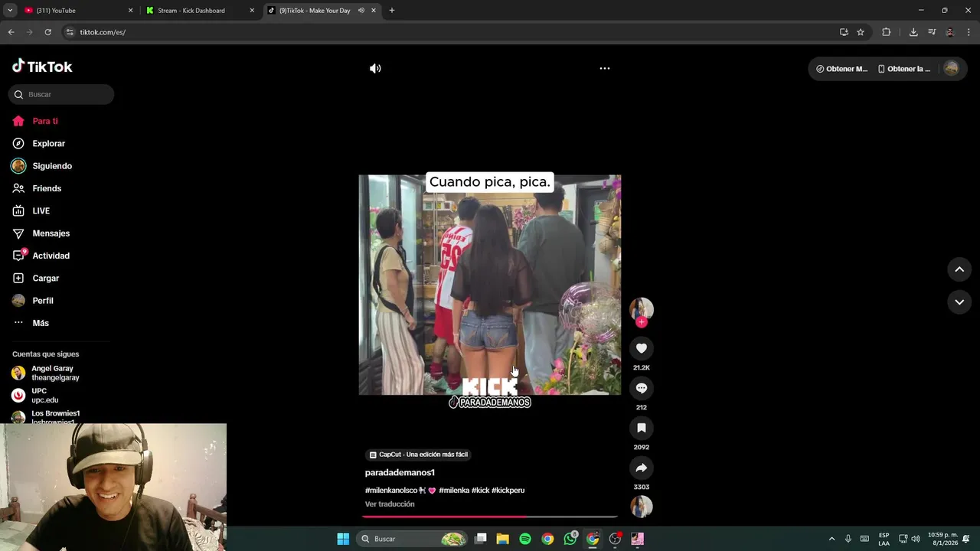This screenshot has width=980, height=551.
Task: Bookmark the video to favorites
Action: pyautogui.click(x=642, y=428)
